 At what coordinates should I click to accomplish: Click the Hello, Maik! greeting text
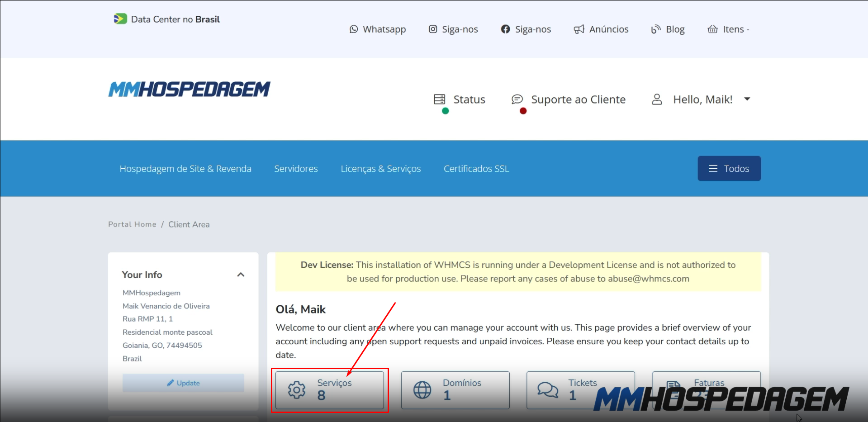point(703,99)
